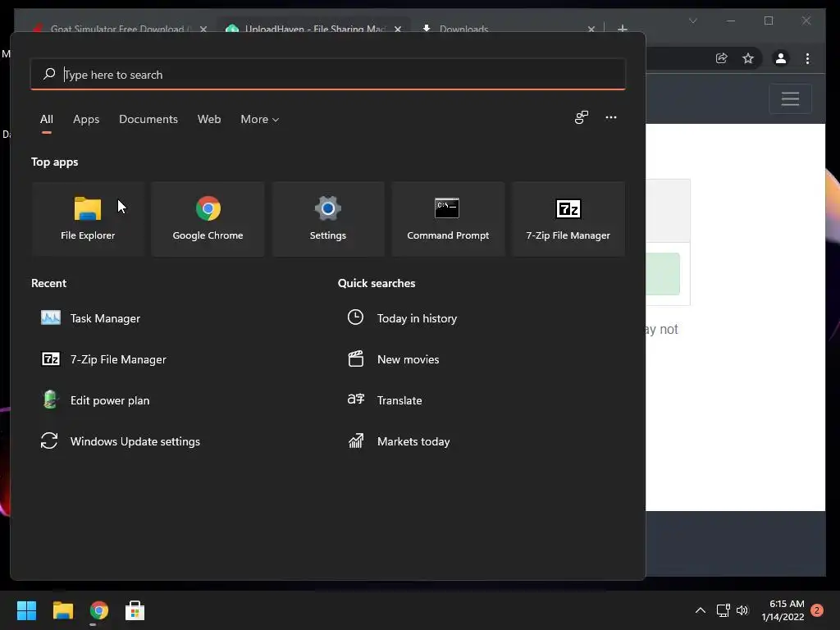The image size is (840, 630).
Task: Select the Apps search filter tab
Action: point(86,119)
